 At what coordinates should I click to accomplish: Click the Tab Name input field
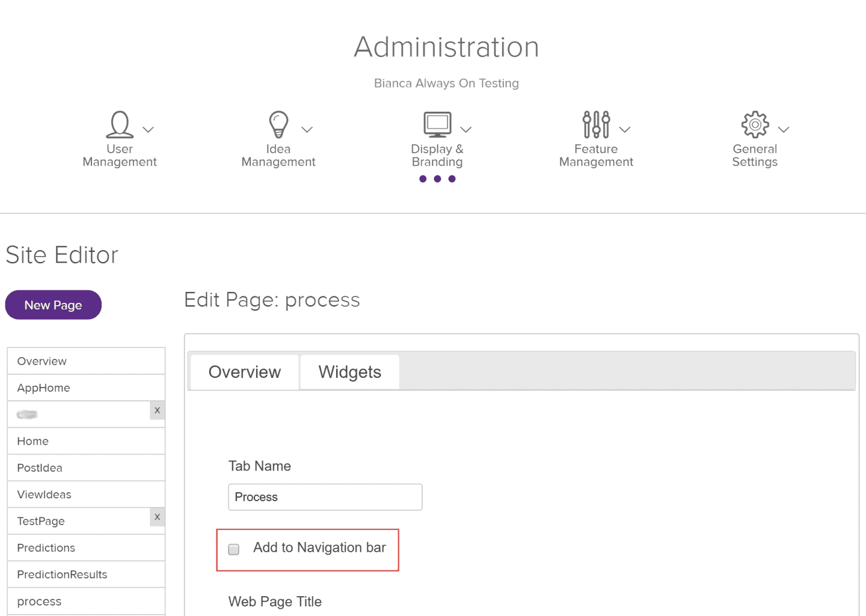pos(325,497)
